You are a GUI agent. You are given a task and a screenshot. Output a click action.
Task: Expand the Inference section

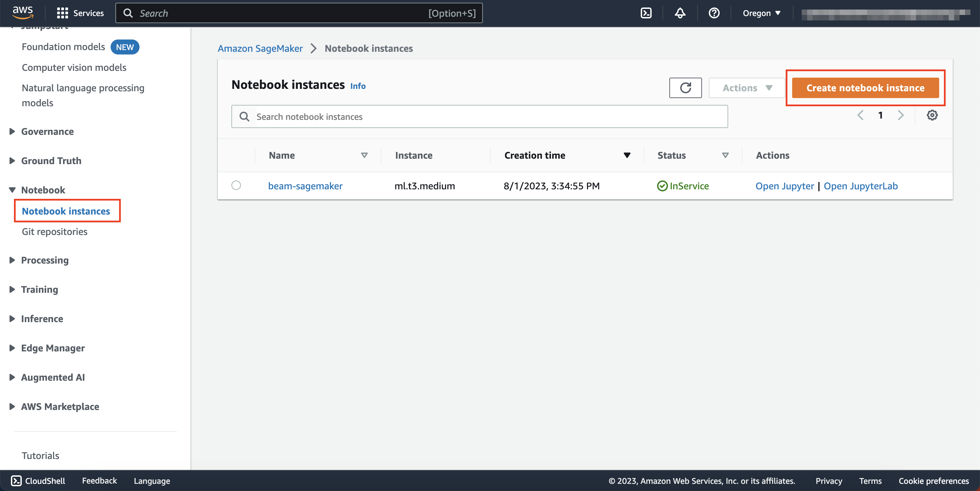coord(42,319)
